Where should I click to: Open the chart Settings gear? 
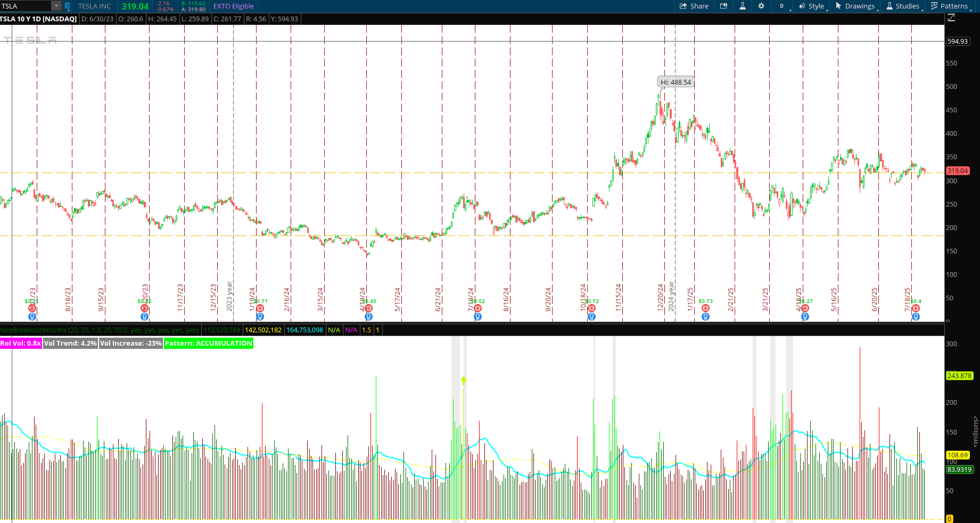pos(761,6)
